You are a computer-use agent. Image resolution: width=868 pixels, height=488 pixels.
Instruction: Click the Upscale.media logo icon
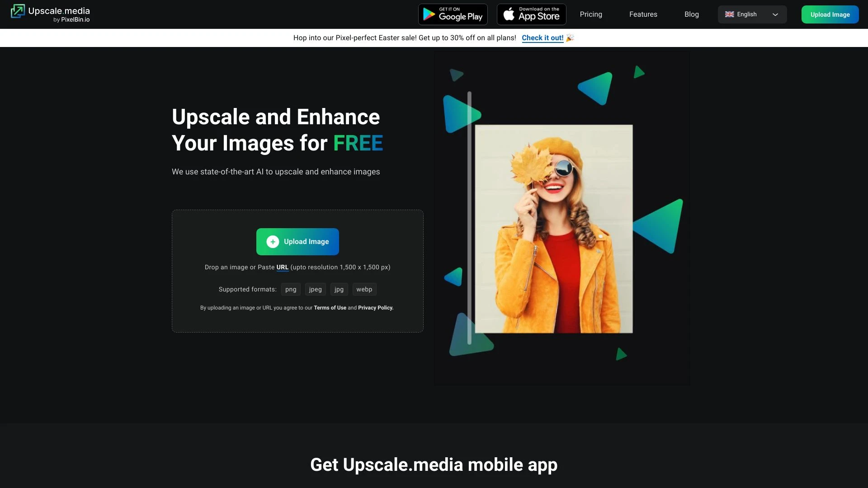click(x=19, y=11)
